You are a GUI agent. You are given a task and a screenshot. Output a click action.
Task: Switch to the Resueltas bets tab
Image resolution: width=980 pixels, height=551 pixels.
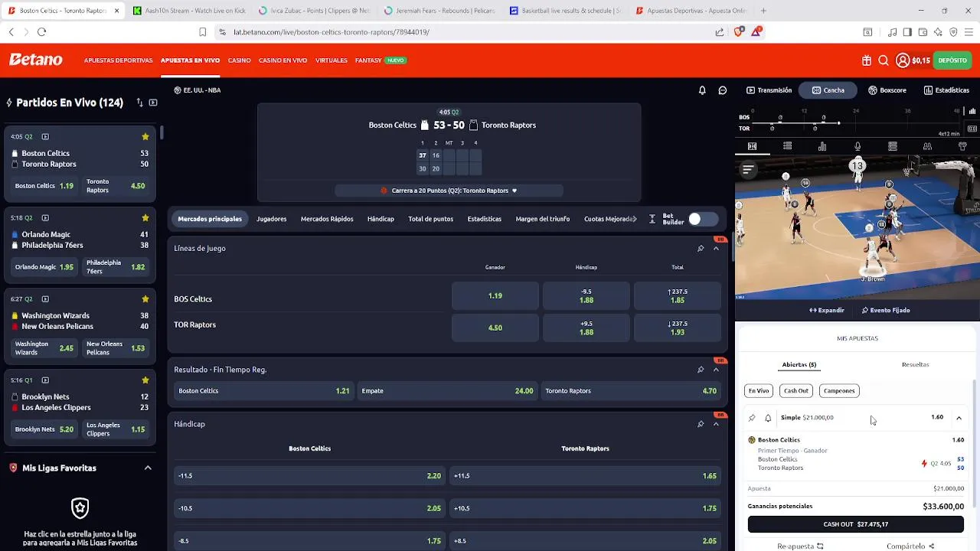(x=916, y=364)
